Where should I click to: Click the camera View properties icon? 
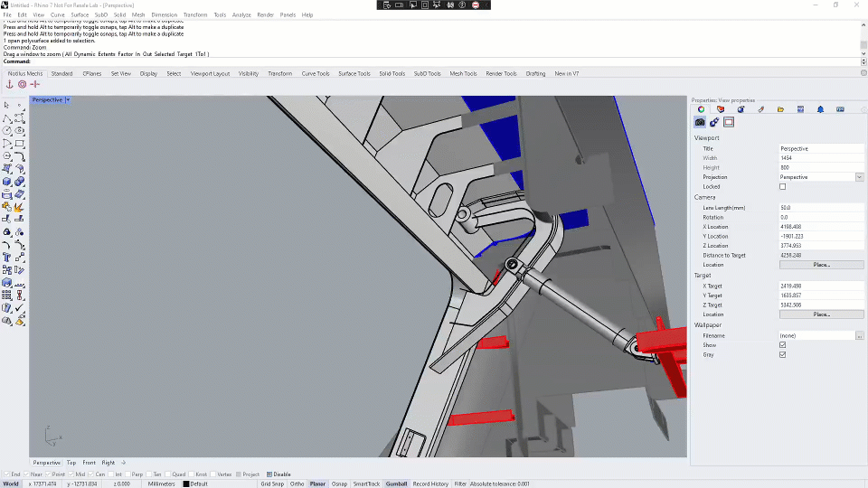(700, 122)
